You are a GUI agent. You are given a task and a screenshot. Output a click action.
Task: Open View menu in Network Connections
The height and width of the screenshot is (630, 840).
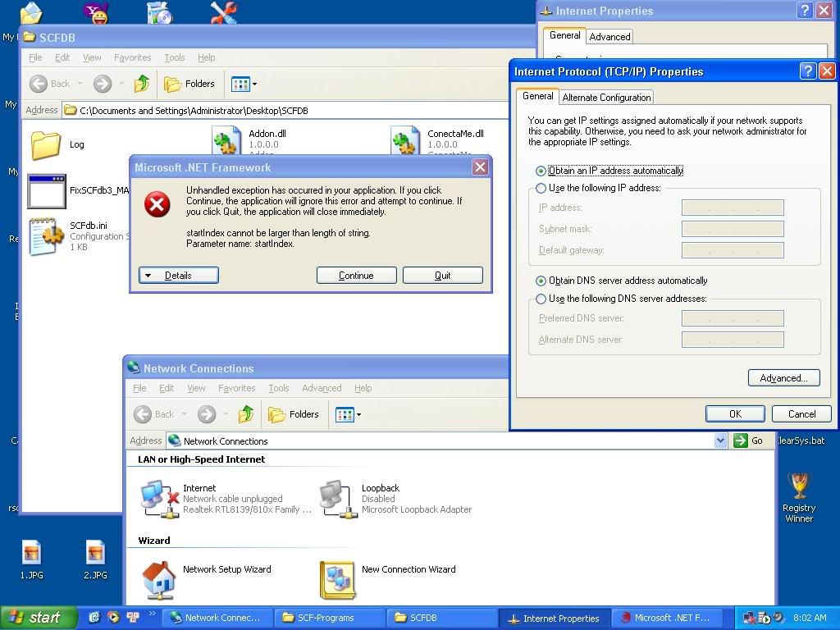point(196,388)
